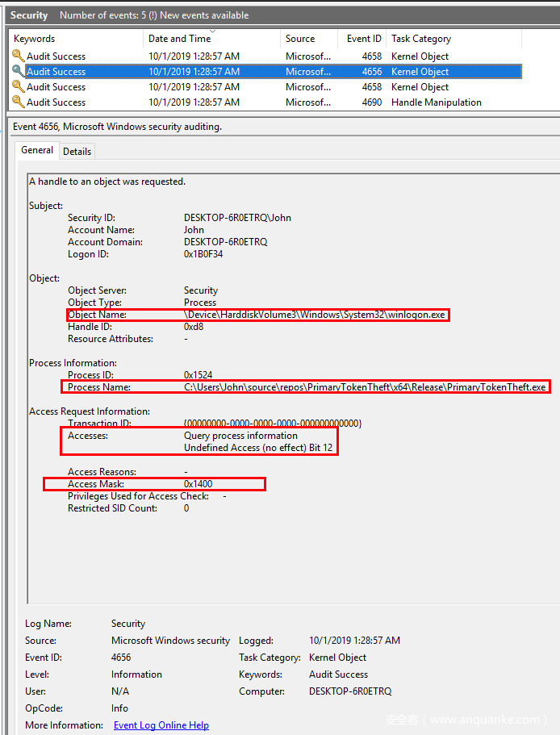Click the key icon in the topmost event row
The width and height of the screenshot is (560, 735).
coord(18,56)
